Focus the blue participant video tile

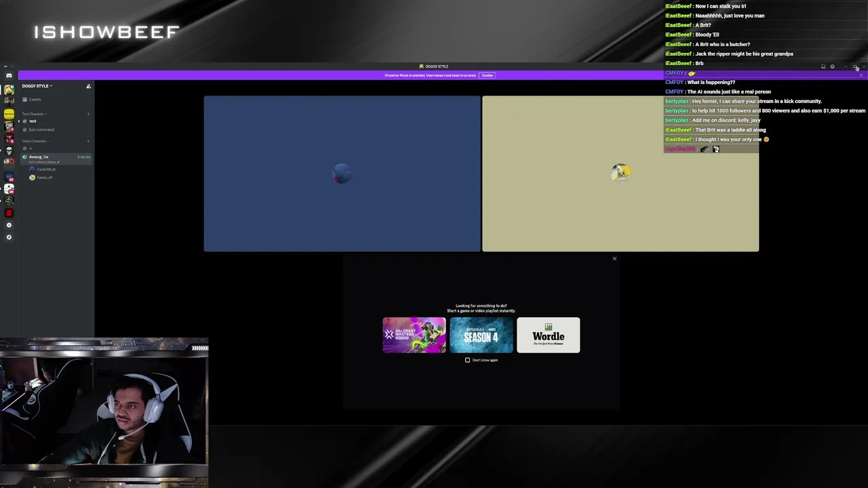click(342, 174)
